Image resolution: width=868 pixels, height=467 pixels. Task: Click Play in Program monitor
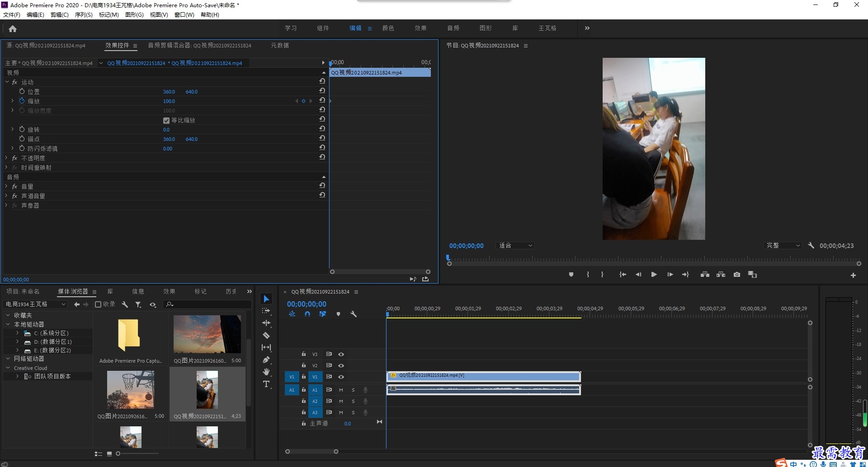654,275
